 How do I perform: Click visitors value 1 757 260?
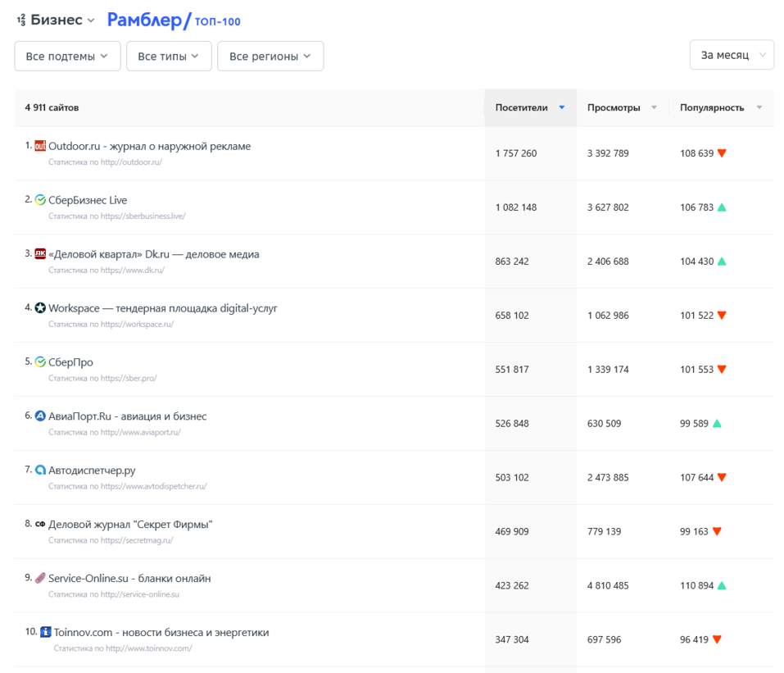click(516, 153)
